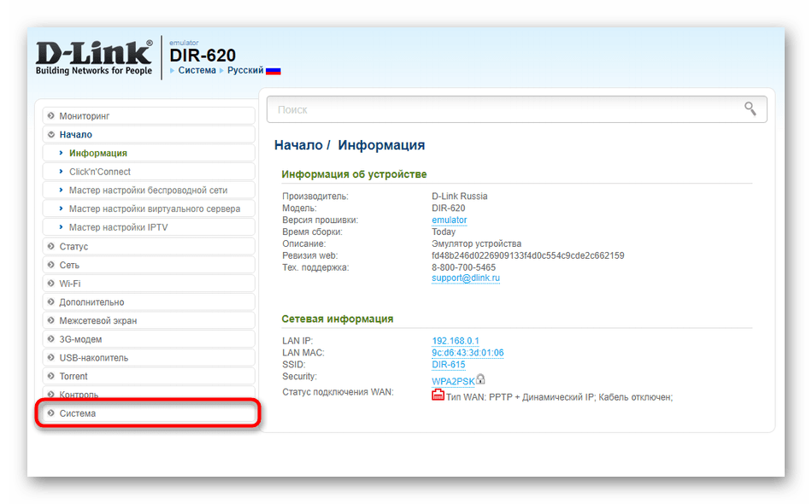Open Click'n'Connect wizard
The image size is (812, 504).
click(x=149, y=172)
